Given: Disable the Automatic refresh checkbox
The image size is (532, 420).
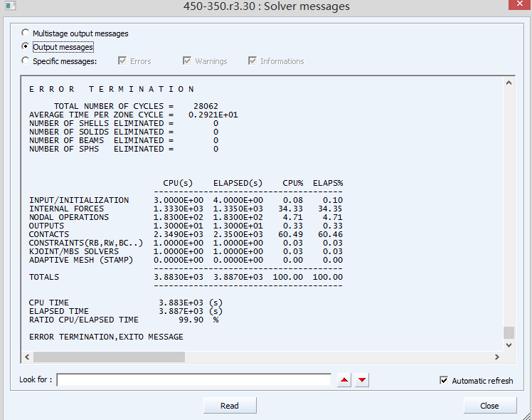Looking at the screenshot, I should (445, 381).
